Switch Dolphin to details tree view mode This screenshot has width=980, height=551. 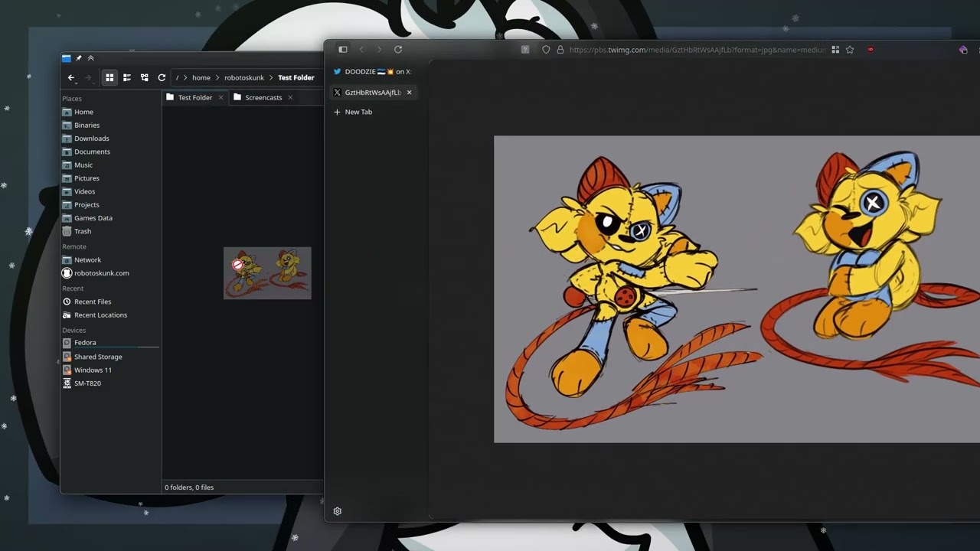[x=144, y=77]
